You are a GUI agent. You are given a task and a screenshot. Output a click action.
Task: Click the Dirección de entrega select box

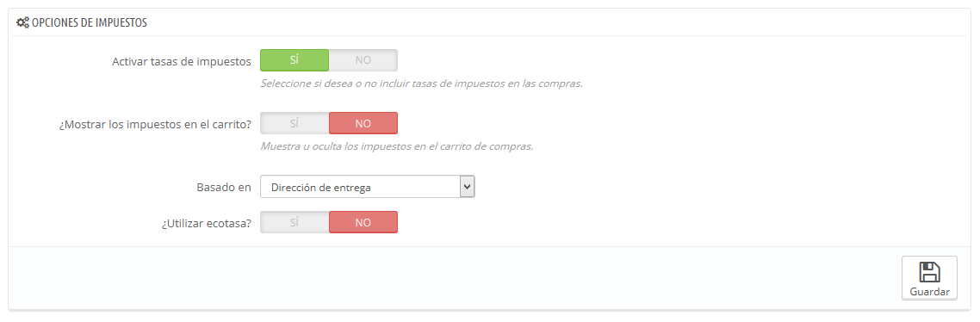(368, 186)
